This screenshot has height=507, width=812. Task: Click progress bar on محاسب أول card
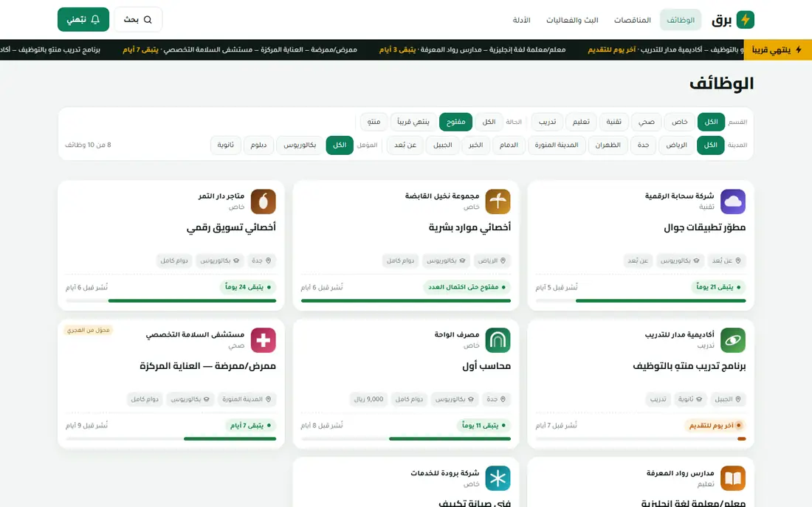click(406, 438)
